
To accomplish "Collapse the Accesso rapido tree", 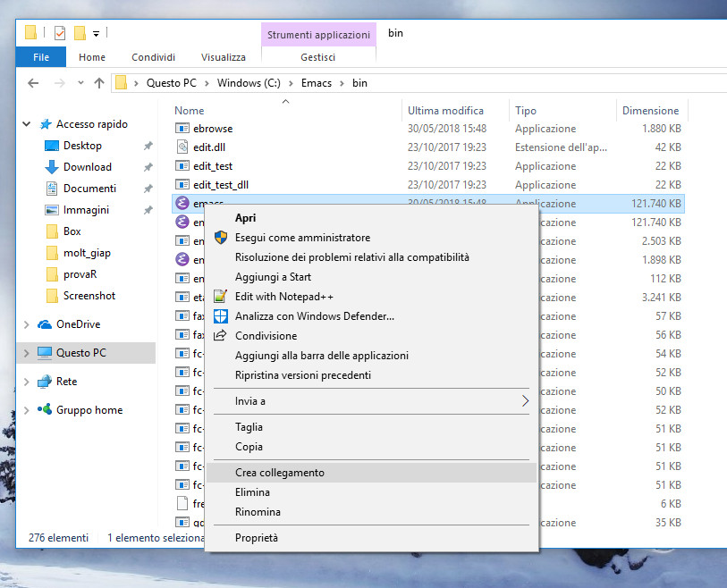I will (x=27, y=123).
